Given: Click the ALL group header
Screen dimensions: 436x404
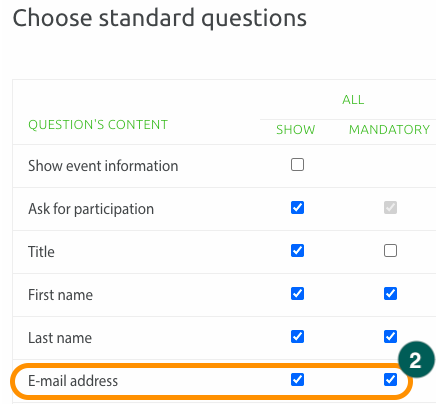Looking at the screenshot, I should pos(353,100).
